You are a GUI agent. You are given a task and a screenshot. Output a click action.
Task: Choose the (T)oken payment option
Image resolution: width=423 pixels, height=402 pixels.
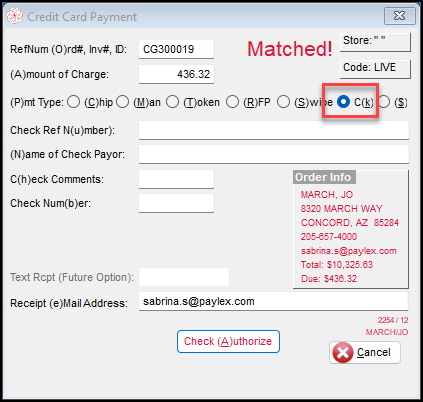click(172, 102)
